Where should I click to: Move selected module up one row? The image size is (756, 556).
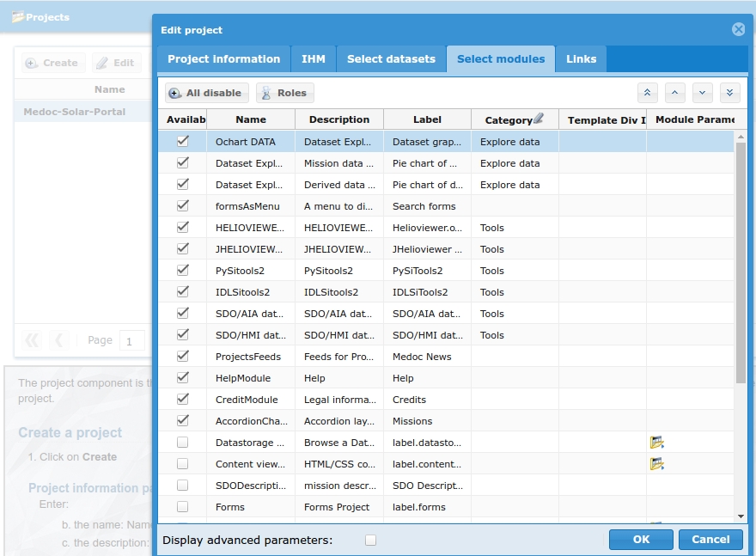(x=675, y=93)
